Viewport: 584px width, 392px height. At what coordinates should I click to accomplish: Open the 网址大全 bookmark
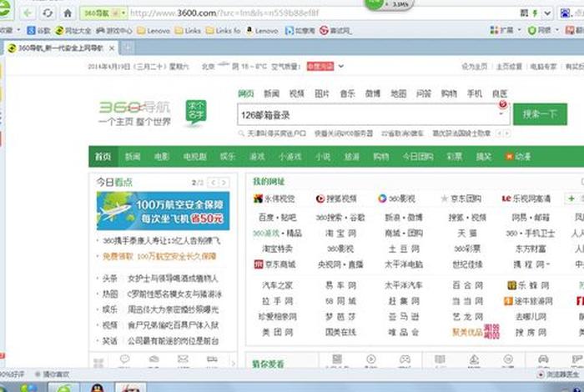(x=73, y=31)
